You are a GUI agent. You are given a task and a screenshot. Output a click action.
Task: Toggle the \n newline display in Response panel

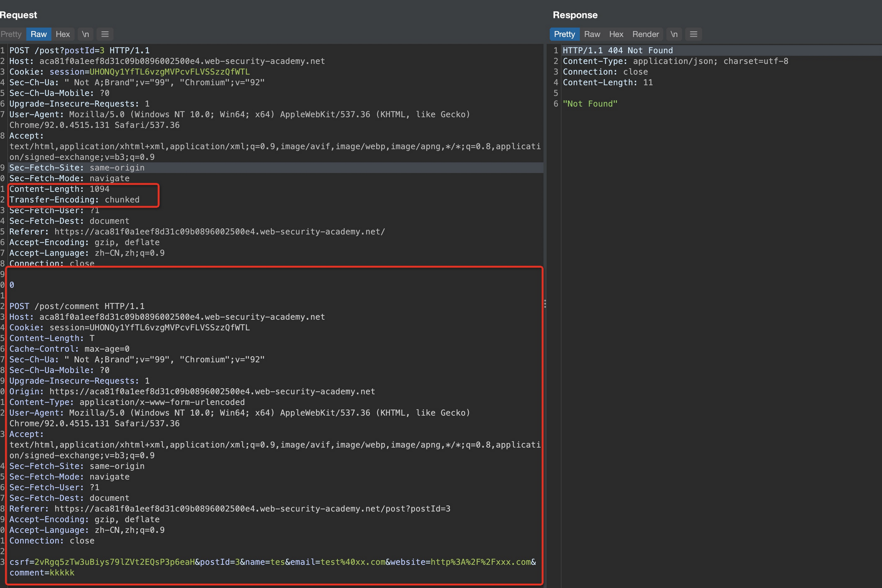674,34
